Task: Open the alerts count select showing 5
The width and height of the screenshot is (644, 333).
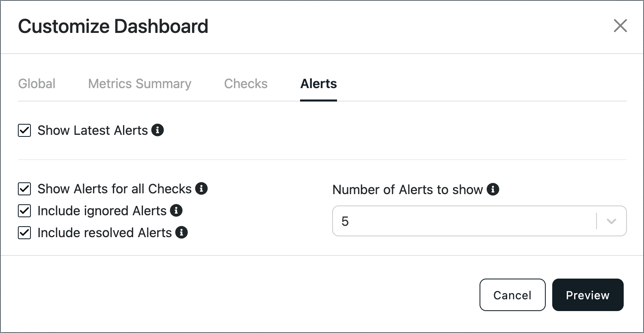Action: pyautogui.click(x=480, y=221)
